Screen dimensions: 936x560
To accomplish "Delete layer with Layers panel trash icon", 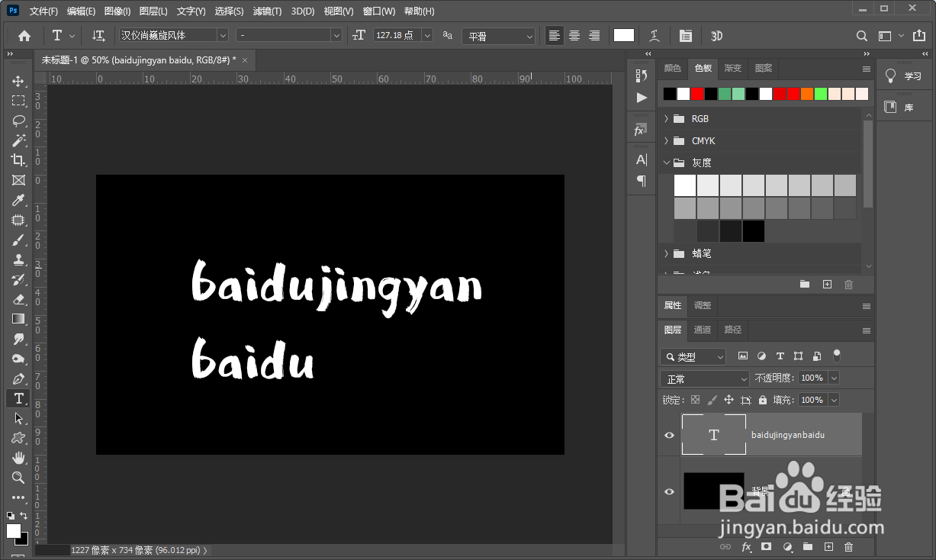I will click(x=849, y=547).
